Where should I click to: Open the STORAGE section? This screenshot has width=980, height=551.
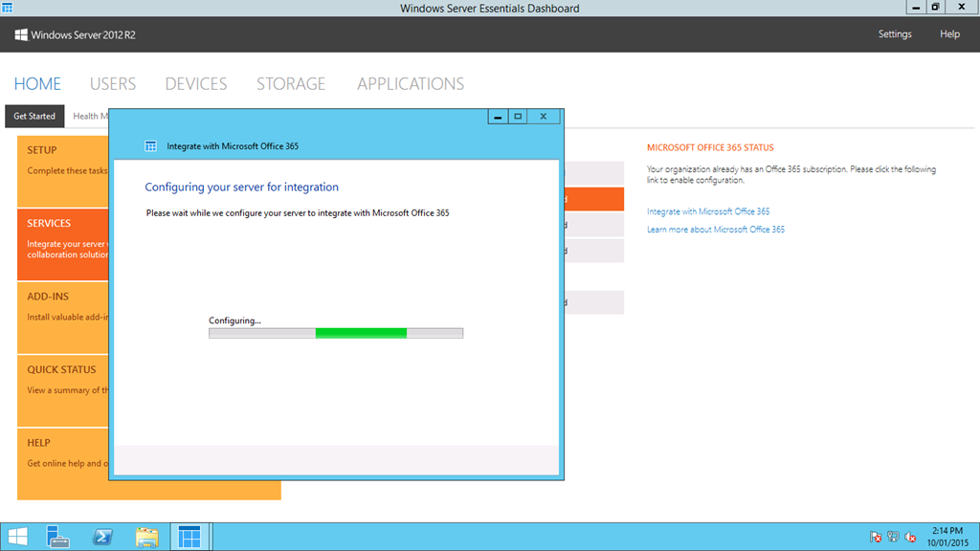coord(291,84)
